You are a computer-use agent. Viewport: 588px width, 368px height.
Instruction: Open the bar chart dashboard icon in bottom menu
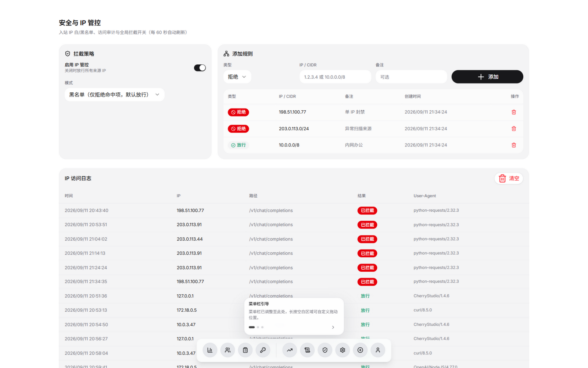coord(210,350)
